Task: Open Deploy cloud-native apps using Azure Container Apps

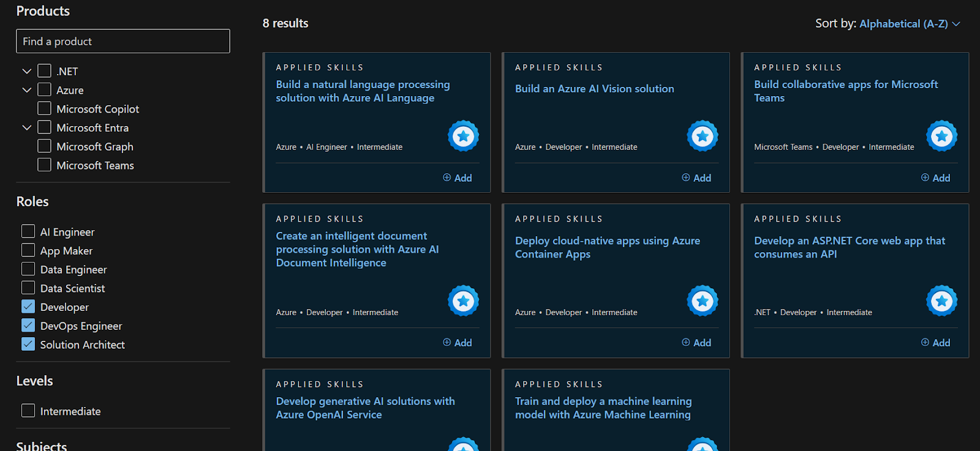Action: coord(608,247)
